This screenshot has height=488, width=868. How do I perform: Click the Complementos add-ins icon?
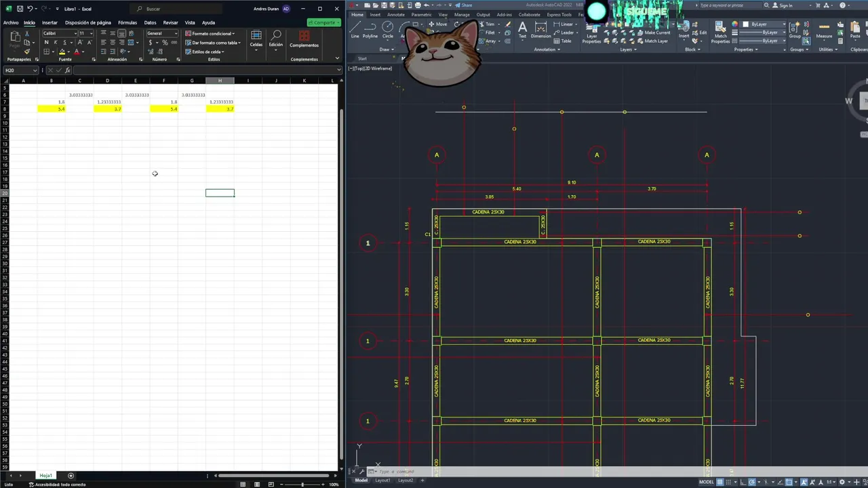(304, 39)
